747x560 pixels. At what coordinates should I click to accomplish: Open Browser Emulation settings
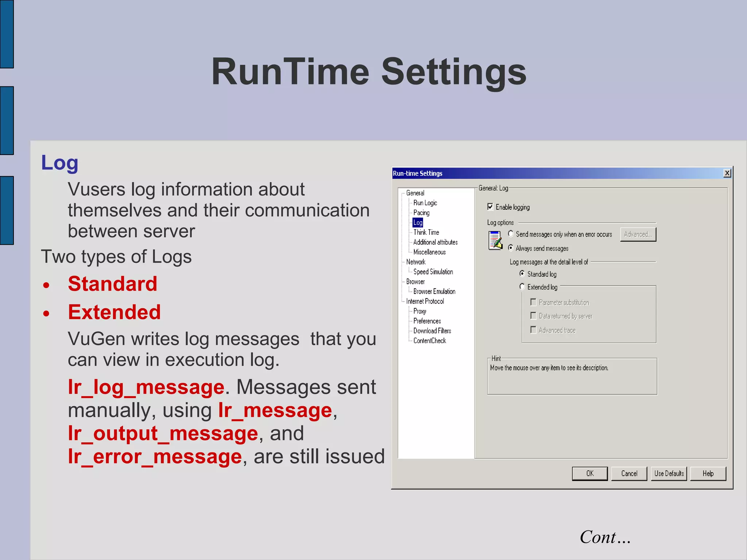point(434,291)
